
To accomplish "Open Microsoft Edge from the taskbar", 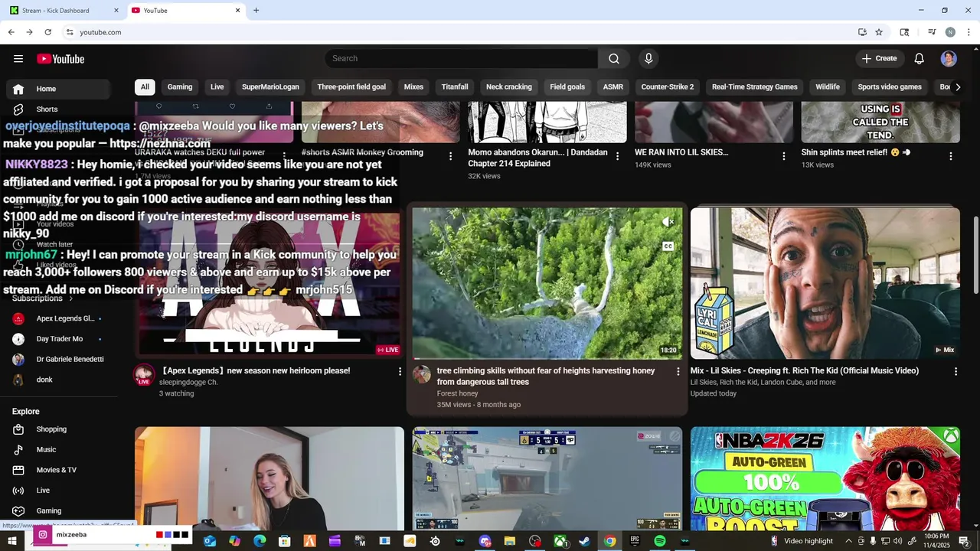I will (260, 541).
